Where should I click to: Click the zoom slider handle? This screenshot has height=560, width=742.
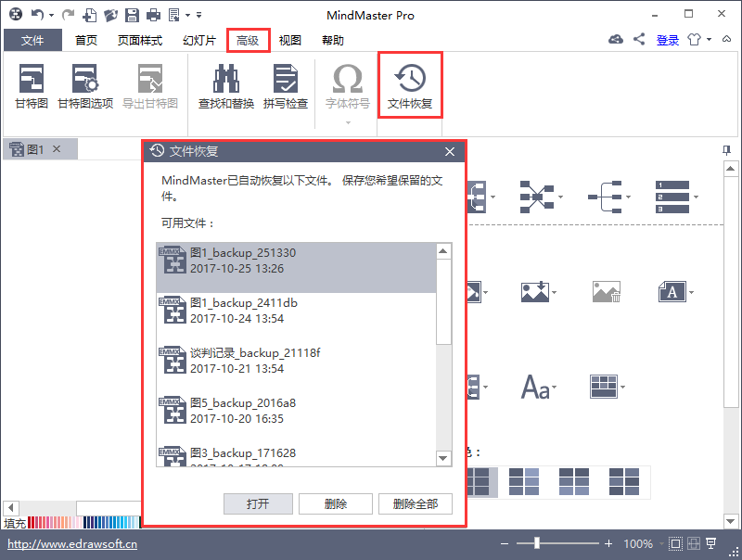click(x=536, y=543)
